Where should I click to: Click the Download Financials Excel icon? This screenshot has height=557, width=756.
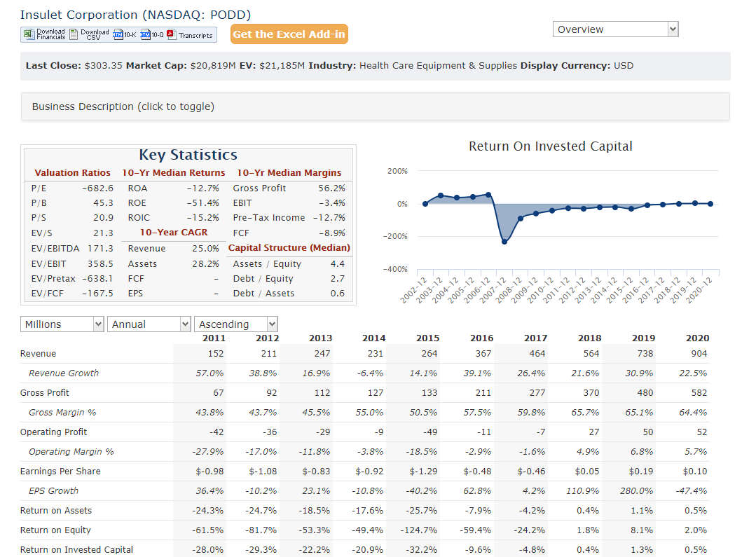coord(29,34)
